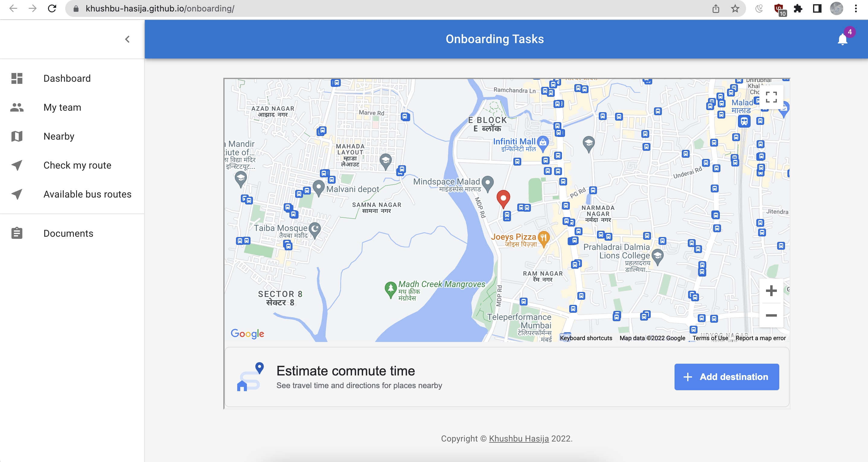
Task: Click the Check my route arrow icon
Action: [17, 165]
